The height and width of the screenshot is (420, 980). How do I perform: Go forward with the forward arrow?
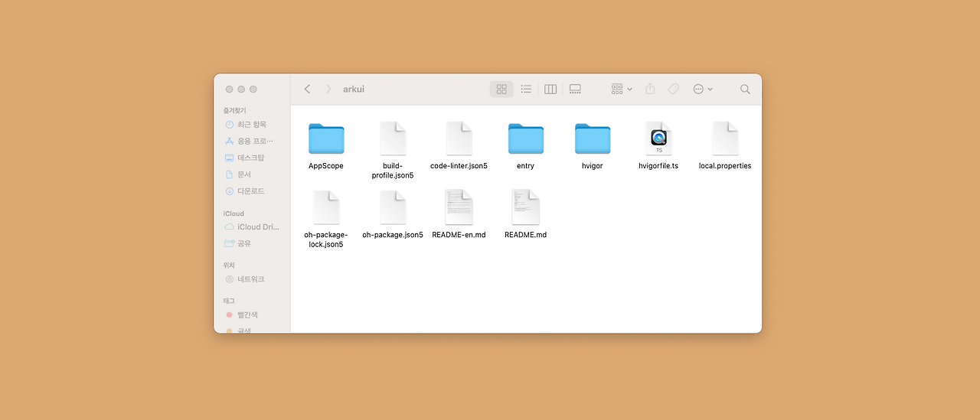tap(328, 89)
